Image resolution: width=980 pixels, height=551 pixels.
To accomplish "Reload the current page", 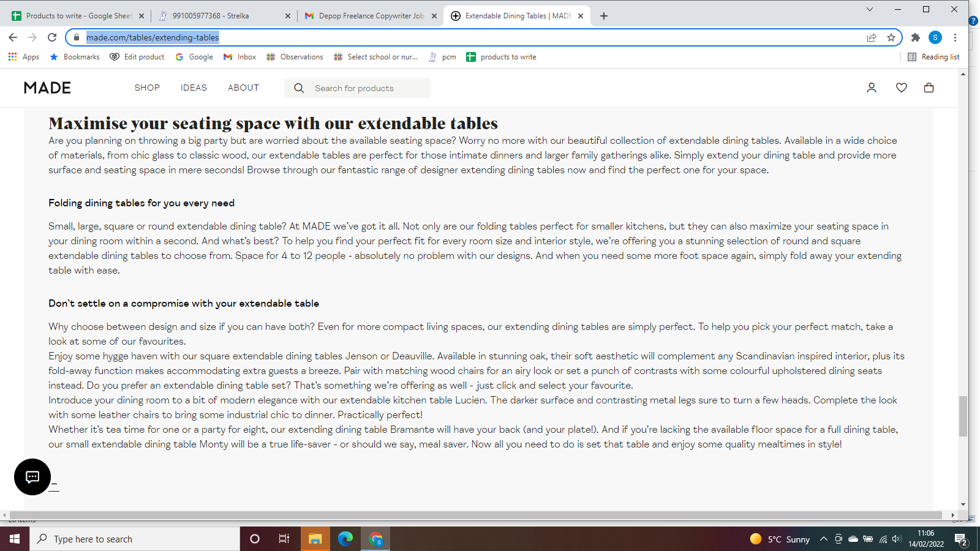I will [52, 37].
